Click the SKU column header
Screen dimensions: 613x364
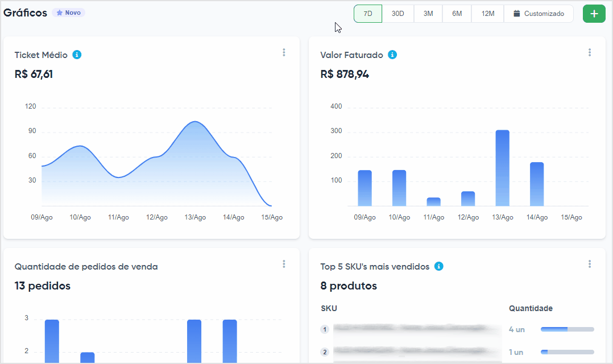[x=329, y=308]
